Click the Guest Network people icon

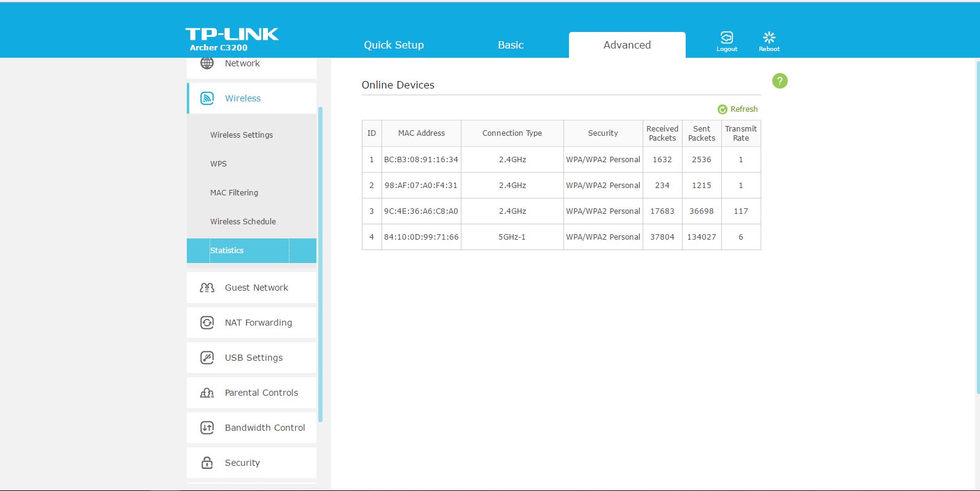coord(207,288)
